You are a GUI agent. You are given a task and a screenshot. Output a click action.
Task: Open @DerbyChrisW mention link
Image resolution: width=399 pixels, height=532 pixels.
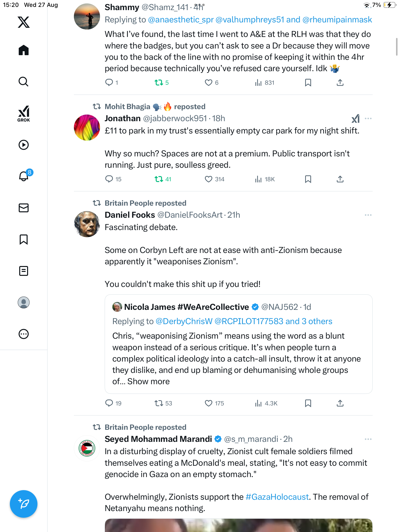(184, 321)
